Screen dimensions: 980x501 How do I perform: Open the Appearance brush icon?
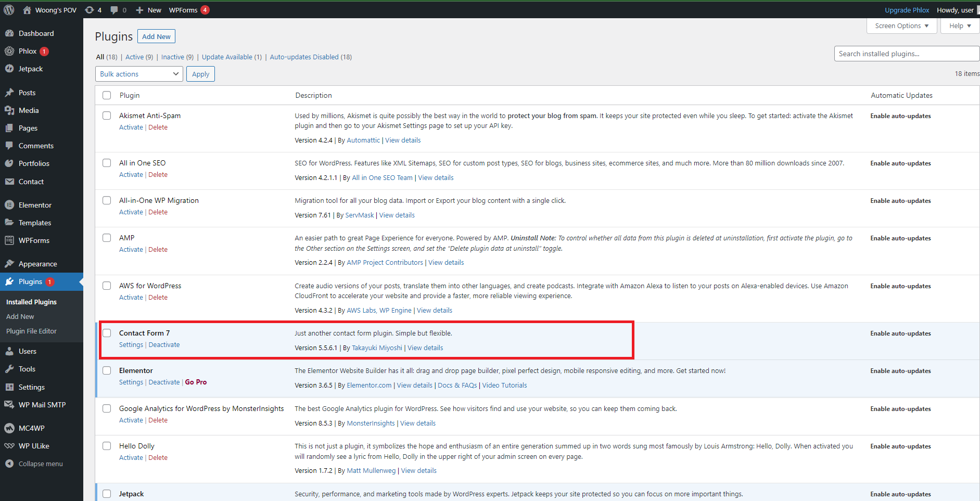pyautogui.click(x=9, y=264)
